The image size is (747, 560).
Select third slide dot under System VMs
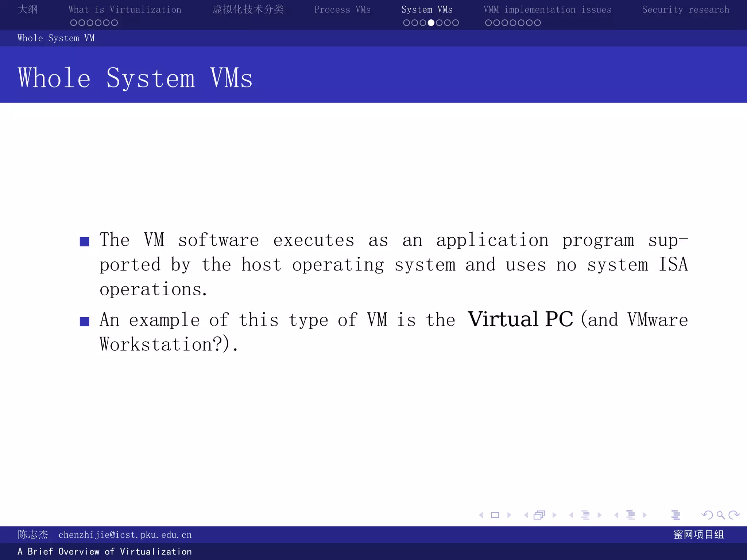point(423,23)
